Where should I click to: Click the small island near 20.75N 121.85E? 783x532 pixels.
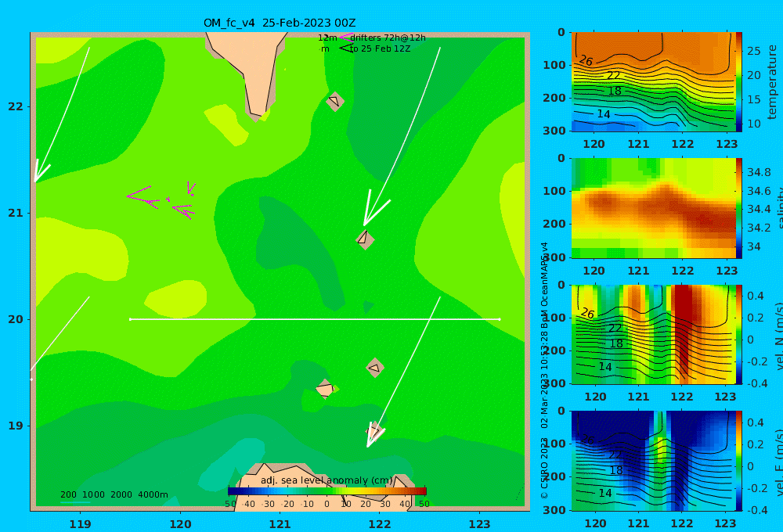click(365, 239)
